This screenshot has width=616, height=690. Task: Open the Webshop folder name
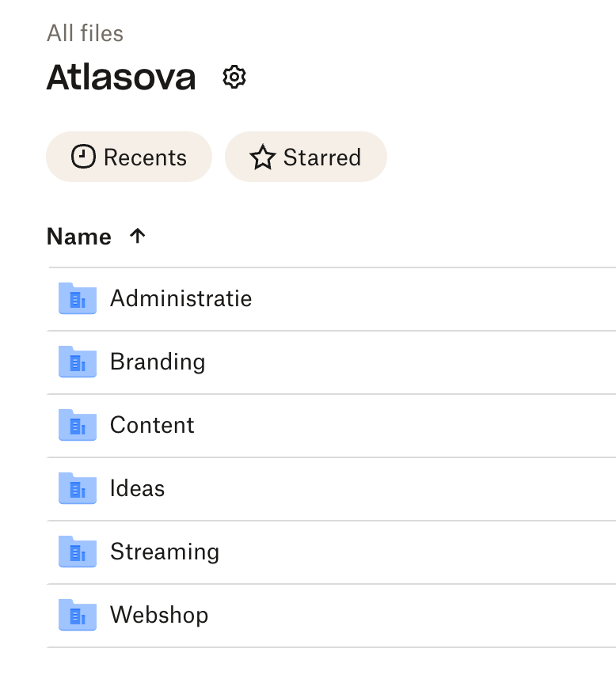coord(159,615)
